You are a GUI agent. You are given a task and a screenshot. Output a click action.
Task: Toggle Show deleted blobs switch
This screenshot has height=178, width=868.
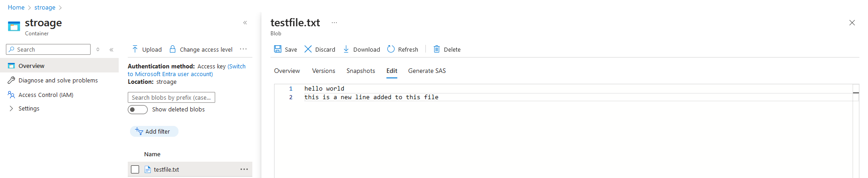click(x=138, y=110)
